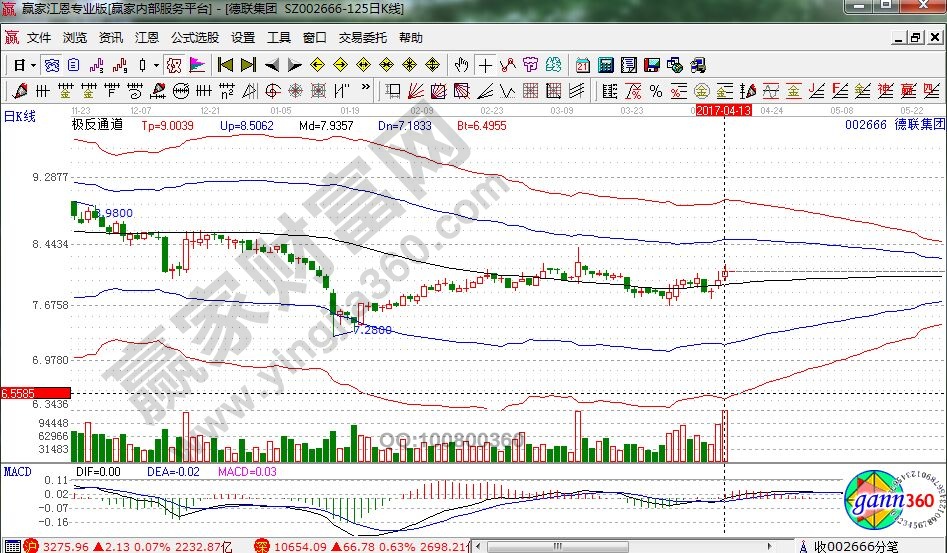Screen dimensions: 947x553
Task: Open the calculator tool
Action: tap(605, 65)
